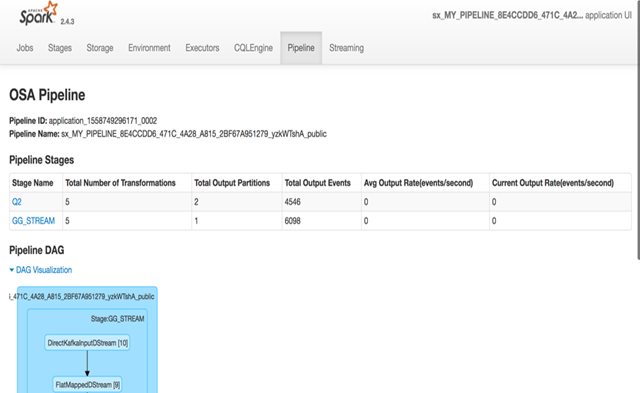Open the Q2 stage link
This screenshot has height=393, width=640.
[17, 202]
